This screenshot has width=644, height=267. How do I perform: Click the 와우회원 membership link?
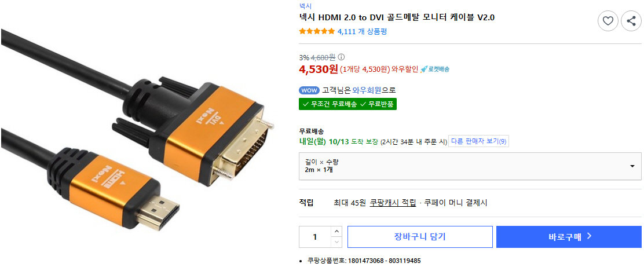coord(367,90)
